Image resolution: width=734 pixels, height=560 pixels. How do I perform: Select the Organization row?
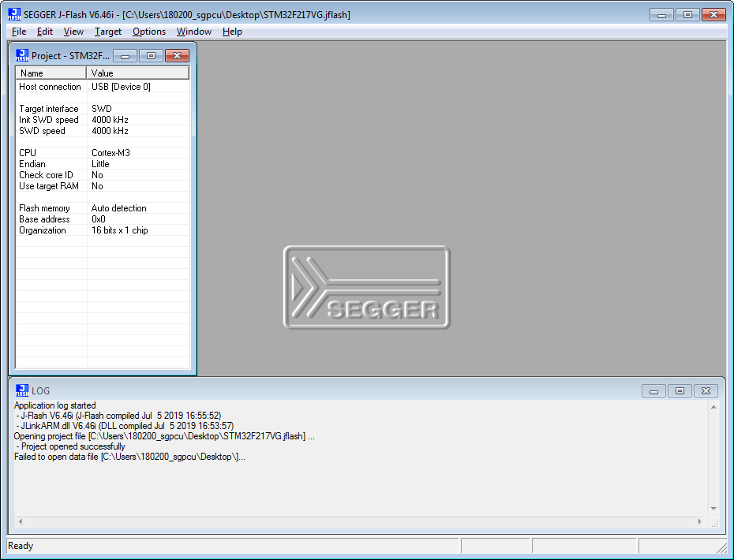click(x=103, y=230)
